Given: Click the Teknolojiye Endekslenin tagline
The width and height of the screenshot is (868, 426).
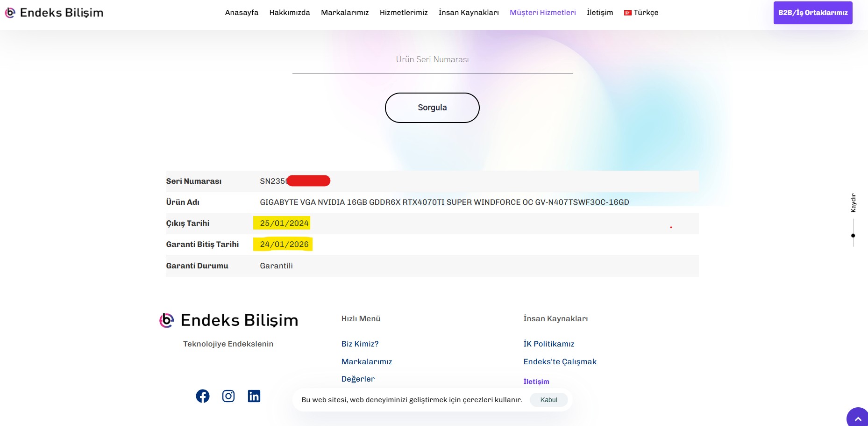Looking at the screenshot, I should (228, 344).
